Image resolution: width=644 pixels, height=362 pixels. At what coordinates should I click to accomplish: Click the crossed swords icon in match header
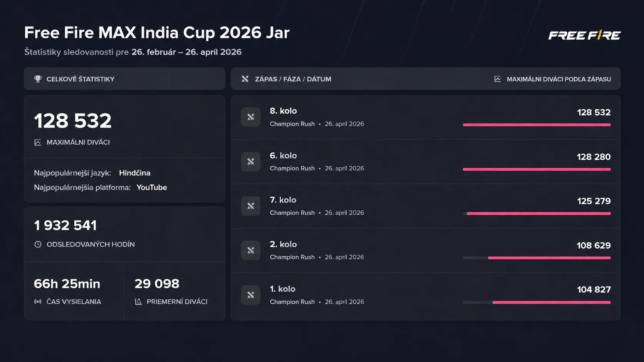[x=245, y=79]
